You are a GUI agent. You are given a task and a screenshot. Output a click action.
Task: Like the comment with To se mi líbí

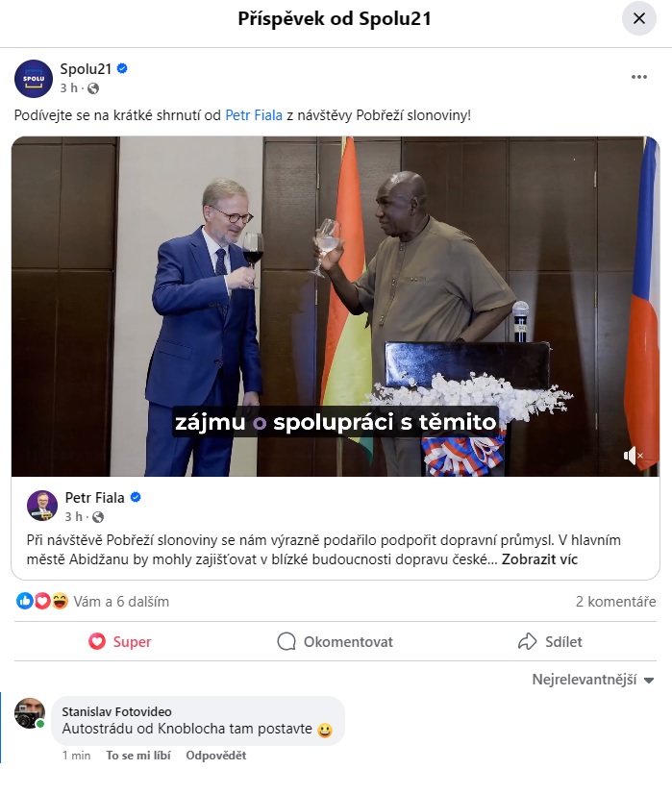pos(138,756)
